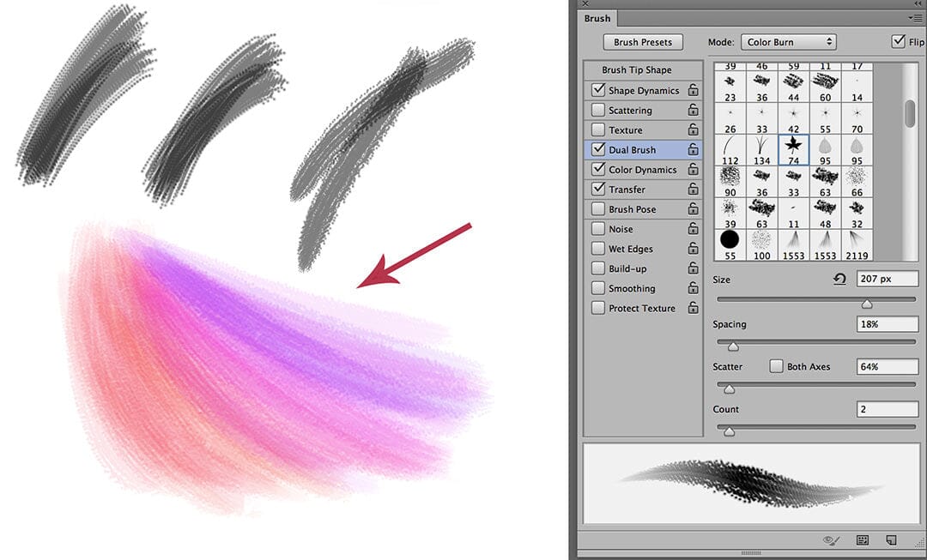927x560 pixels.
Task: Create new brush with bottom-right icon
Action: 891,540
